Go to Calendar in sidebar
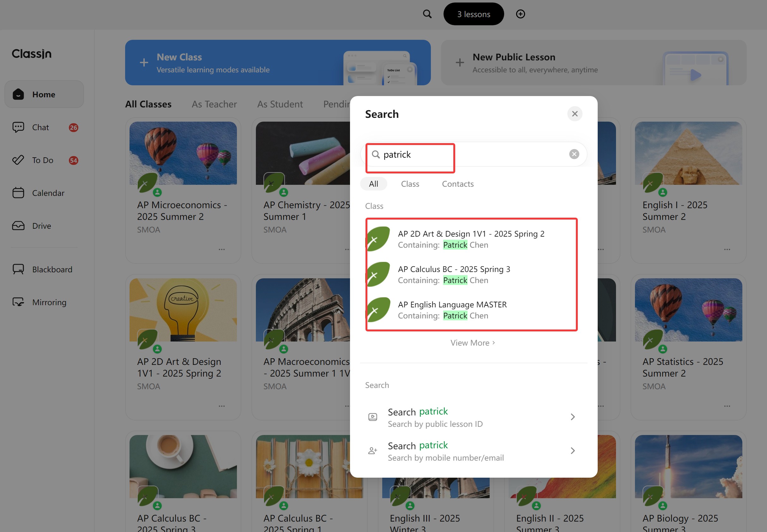Viewport: 767px width, 532px height. pyautogui.click(x=48, y=193)
